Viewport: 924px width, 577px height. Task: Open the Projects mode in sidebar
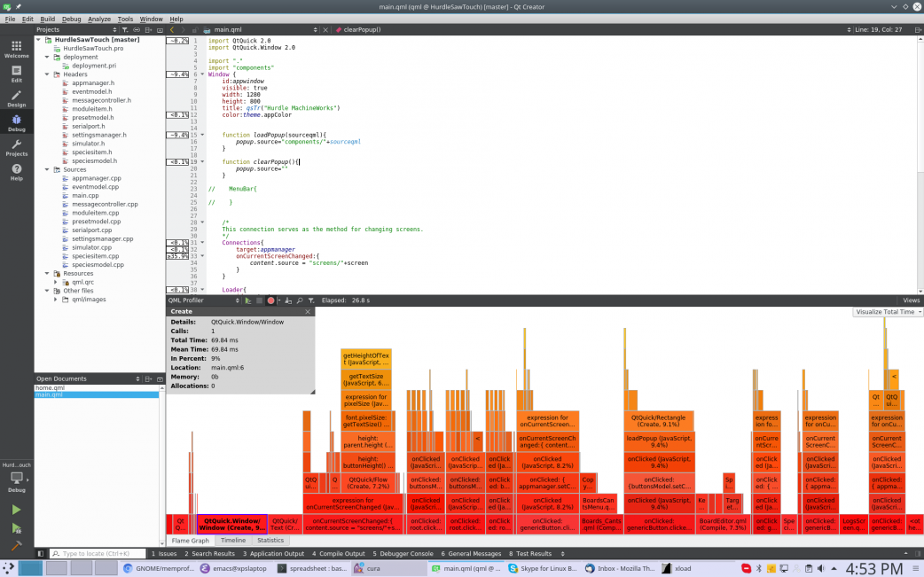click(16, 147)
